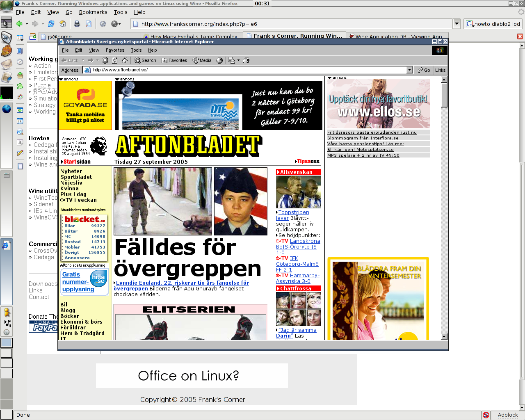
Task: Click globe launcher in desktop panel
Action: [6, 109]
